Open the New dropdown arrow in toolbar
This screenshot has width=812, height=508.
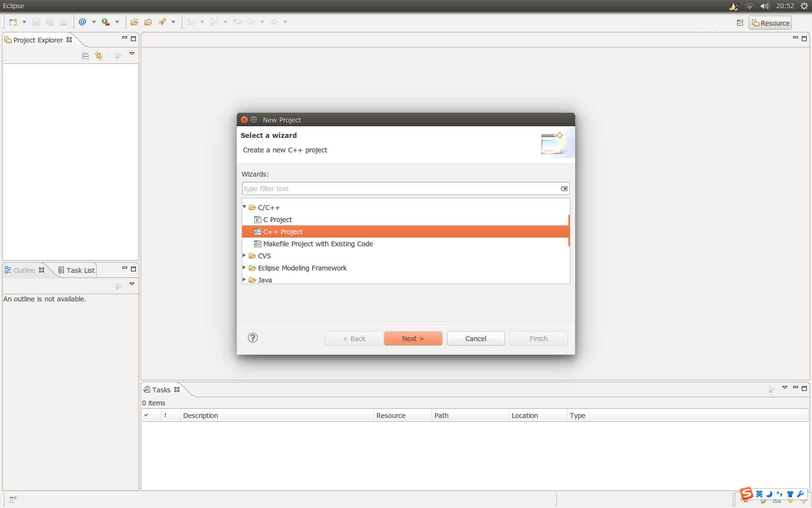point(24,22)
